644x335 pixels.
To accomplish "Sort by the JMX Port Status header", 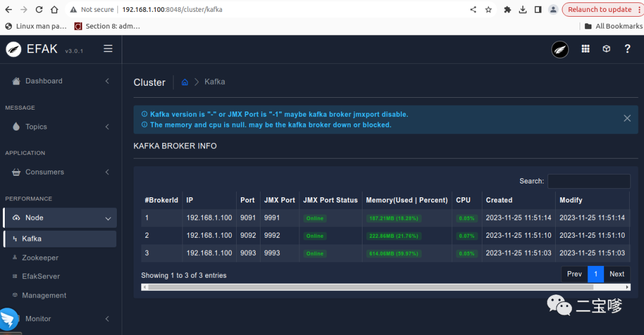I will click(x=330, y=200).
